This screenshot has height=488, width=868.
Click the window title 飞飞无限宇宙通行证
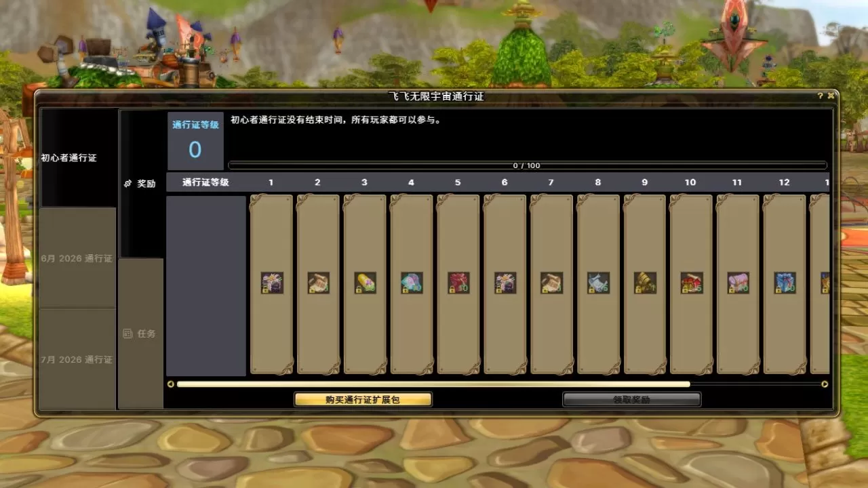436,96
